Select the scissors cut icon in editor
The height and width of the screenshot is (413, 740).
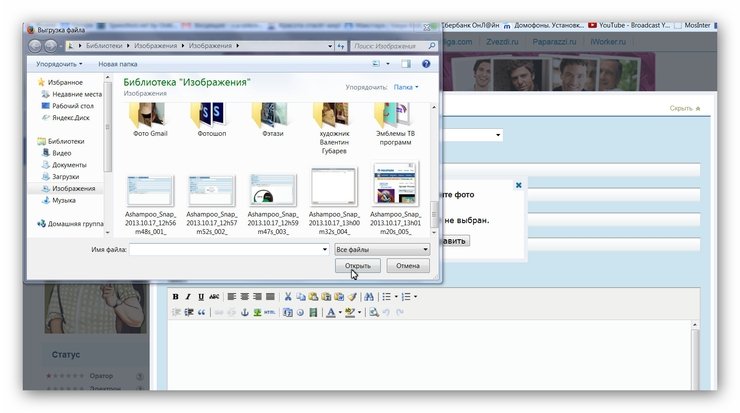[x=287, y=297]
